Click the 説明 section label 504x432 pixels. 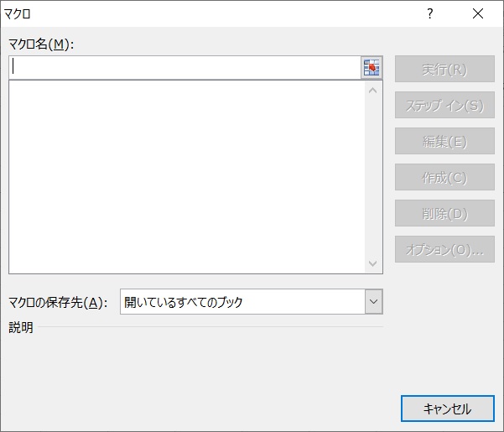pyautogui.click(x=21, y=327)
